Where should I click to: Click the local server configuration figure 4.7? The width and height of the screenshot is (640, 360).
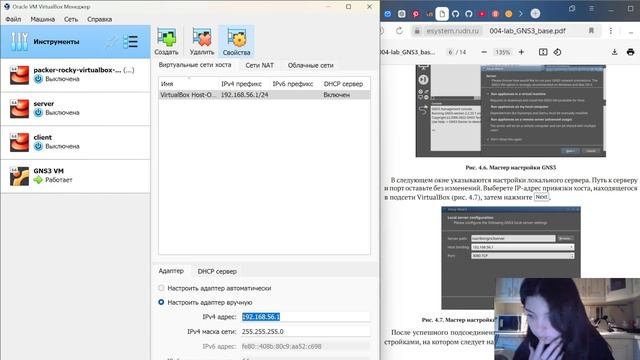(x=510, y=258)
